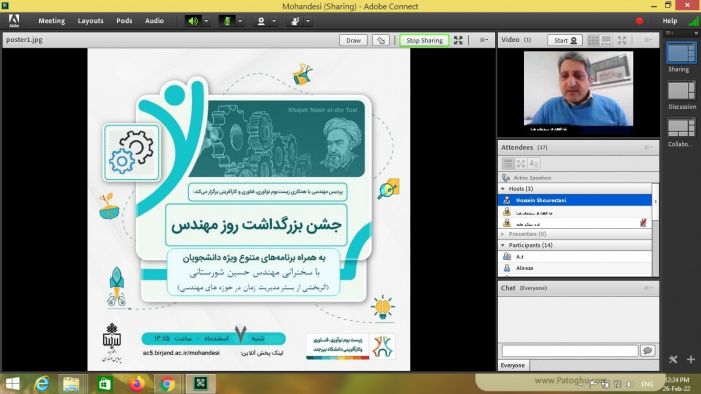Viewport: 701px width, 394px height.
Task: Click the ENG language indicator
Action: point(647,384)
